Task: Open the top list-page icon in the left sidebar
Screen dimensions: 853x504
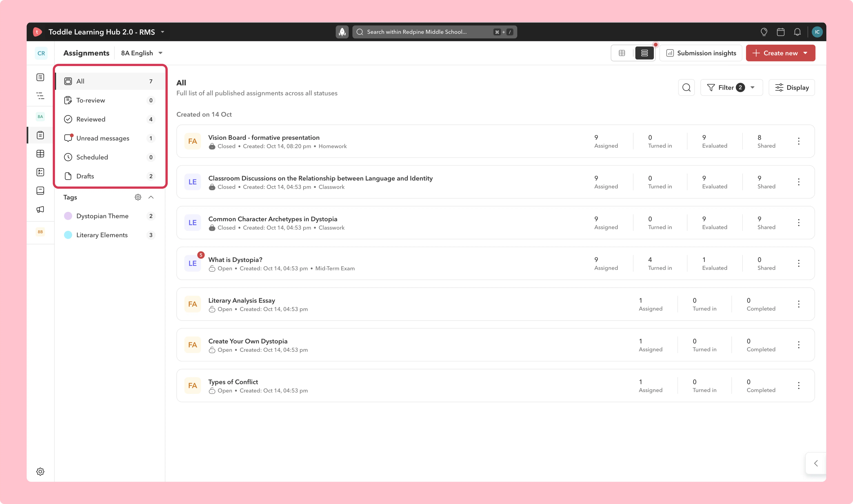Action: click(x=40, y=77)
